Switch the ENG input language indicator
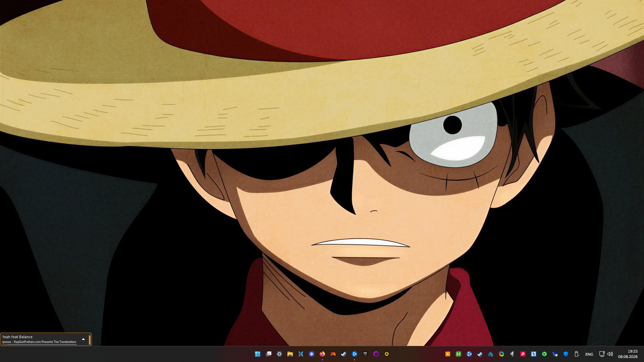The image size is (644, 362). click(589, 354)
